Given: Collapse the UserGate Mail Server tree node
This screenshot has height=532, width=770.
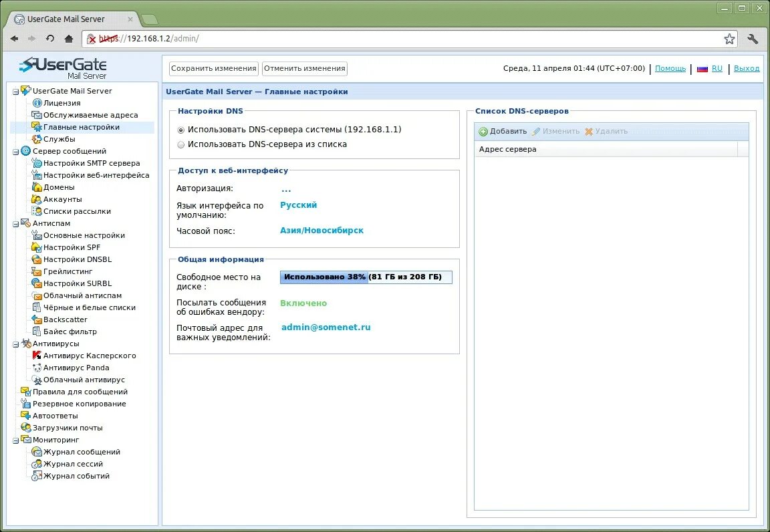Looking at the screenshot, I should click(16, 92).
